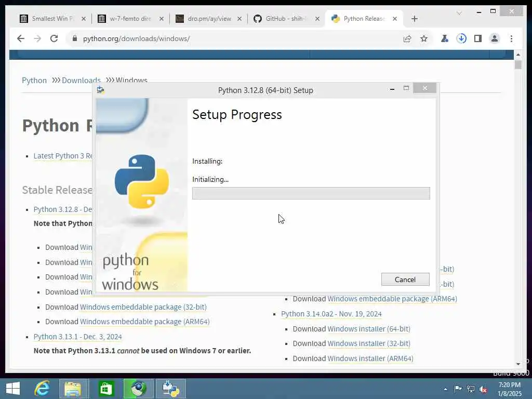The height and width of the screenshot is (399, 532).
Task: Open the user profile icon
Action: click(495, 38)
